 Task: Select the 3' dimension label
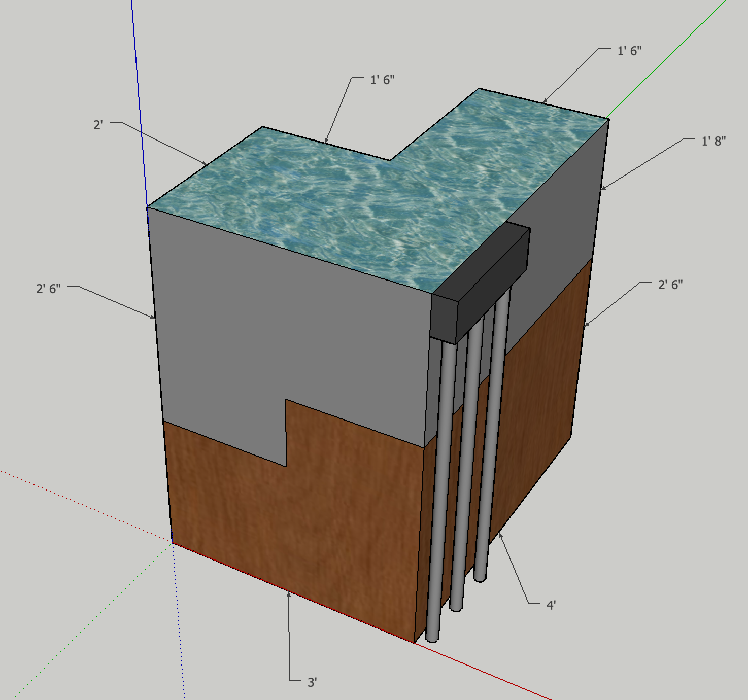(312, 682)
